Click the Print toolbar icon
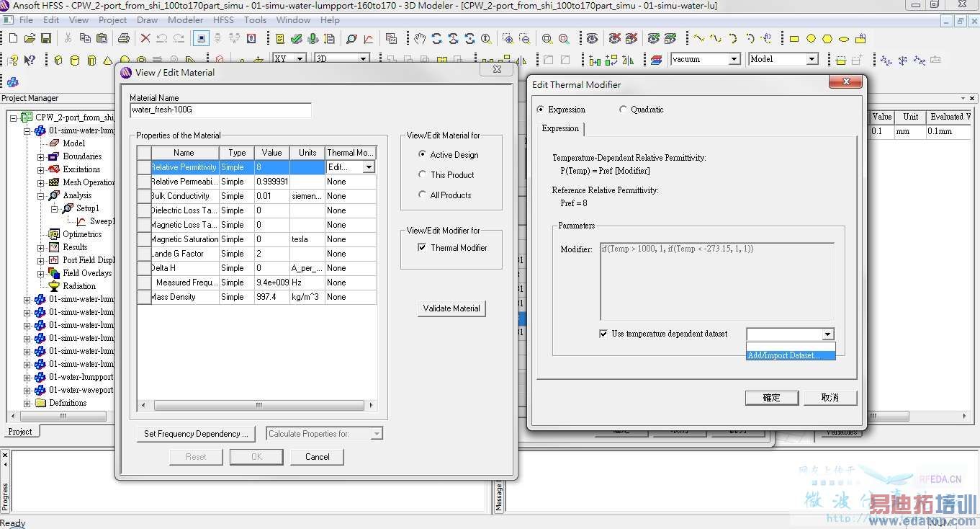This screenshot has width=980, height=529. [123, 38]
